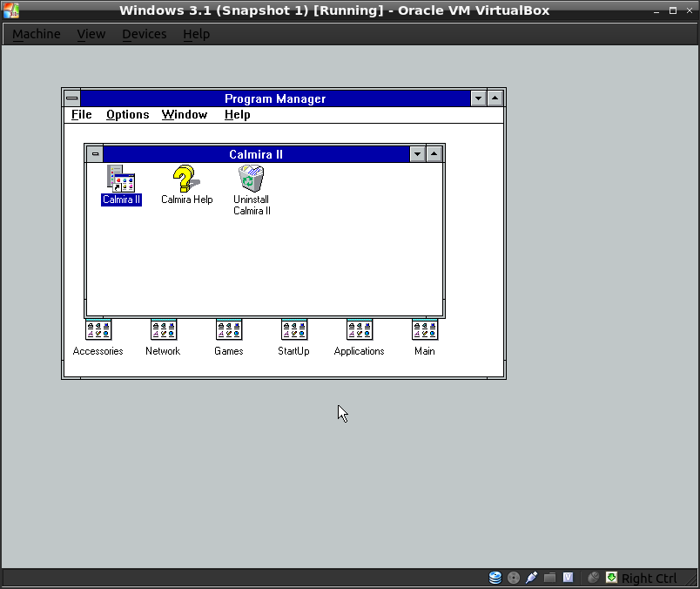700x589 pixels.
Task: Select the Uninstall Calmira II recycle bin icon
Action: 252,178
